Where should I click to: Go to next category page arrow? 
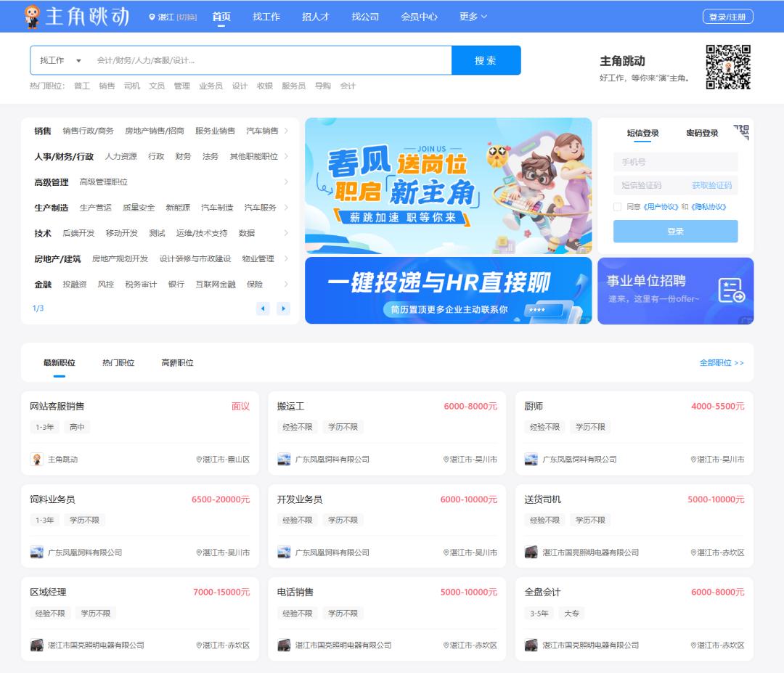[x=283, y=309]
